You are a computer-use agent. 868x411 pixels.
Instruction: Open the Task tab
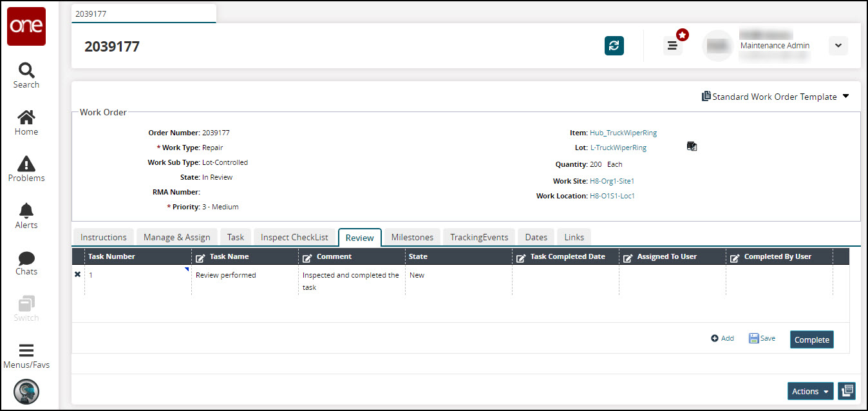tap(236, 237)
